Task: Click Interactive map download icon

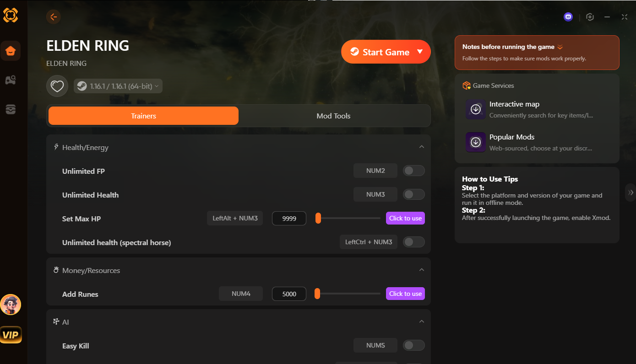Action: pos(476,109)
